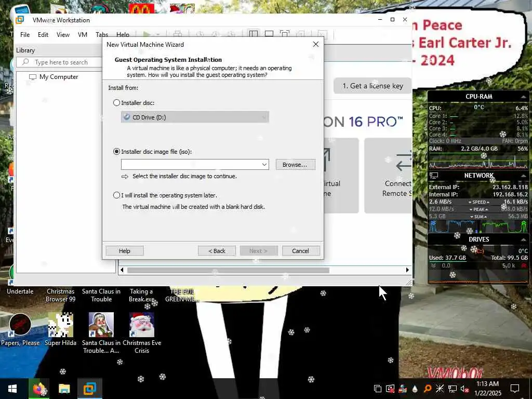This screenshot has height=399, width=532.
Task: Open the Help menu in VMware menu bar
Action: (x=123, y=35)
